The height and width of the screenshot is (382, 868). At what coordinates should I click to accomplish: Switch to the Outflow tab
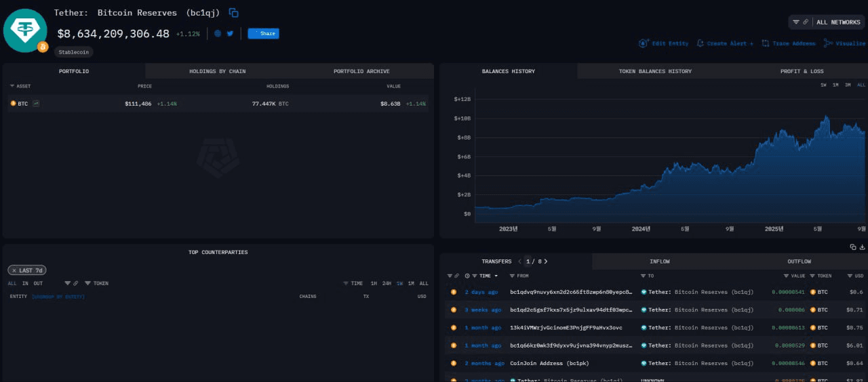tap(799, 261)
